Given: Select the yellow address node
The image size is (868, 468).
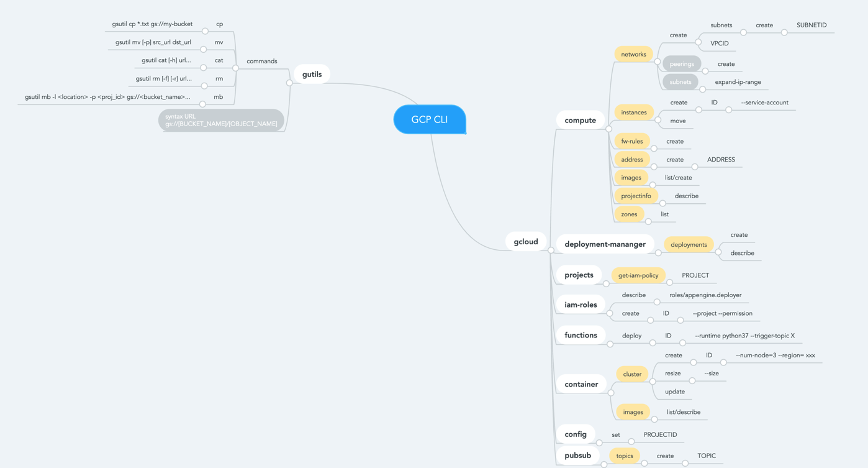Looking at the screenshot, I should pos(632,160).
